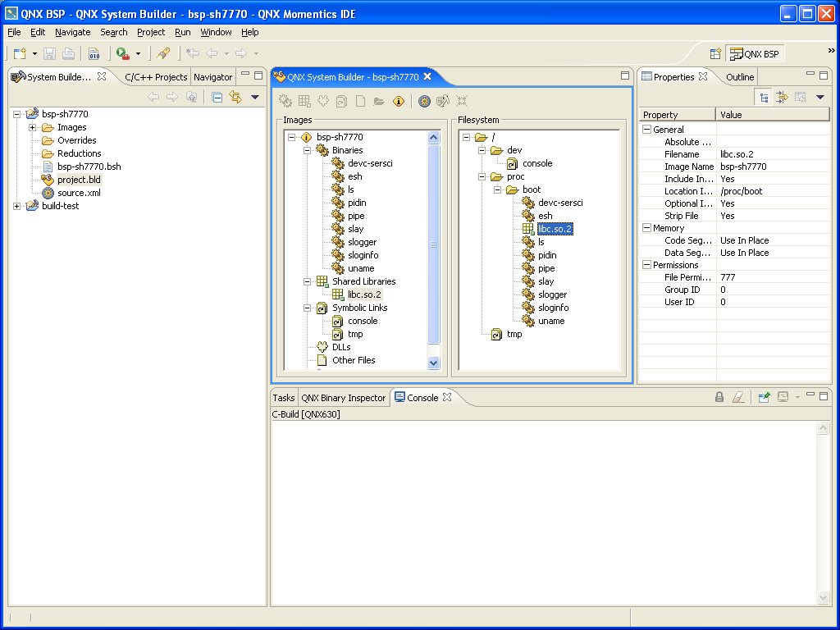Click the Open Perspective icon
Image resolution: width=840 pixels, height=630 pixels.
715,54
